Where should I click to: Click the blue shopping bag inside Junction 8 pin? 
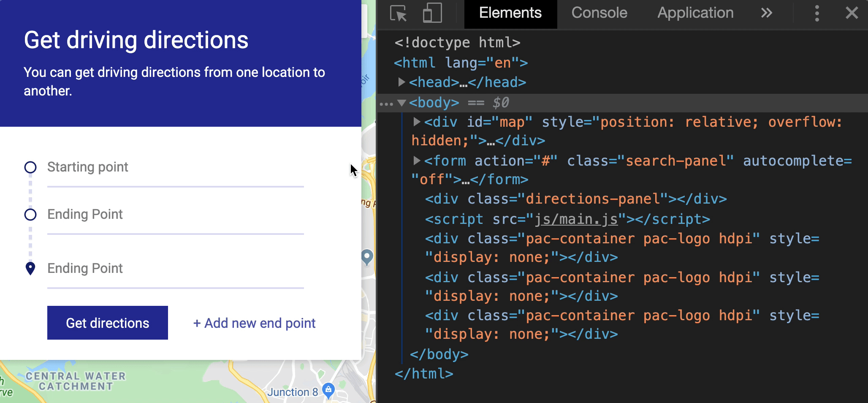pos(327,389)
